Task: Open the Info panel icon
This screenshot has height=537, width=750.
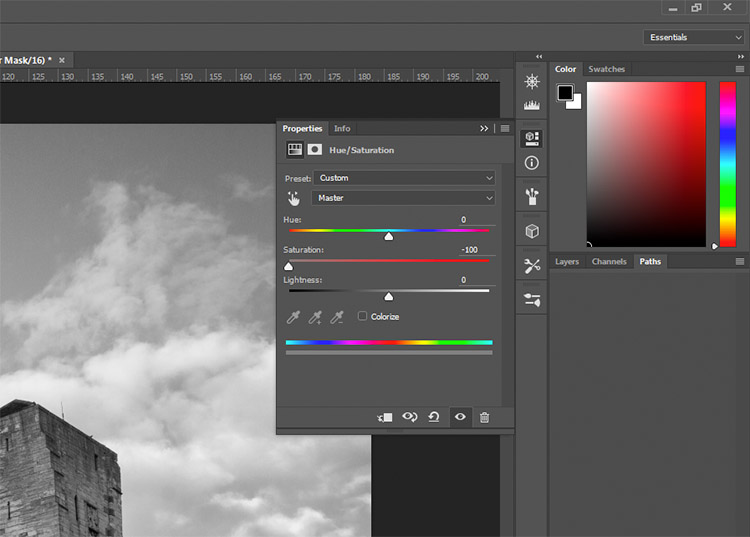Action: pyautogui.click(x=531, y=163)
